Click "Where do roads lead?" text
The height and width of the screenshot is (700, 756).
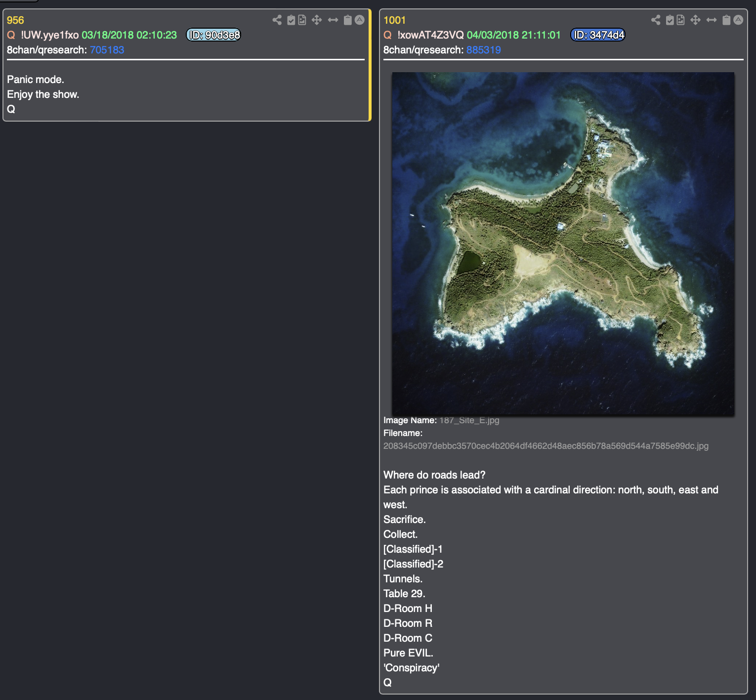434,475
